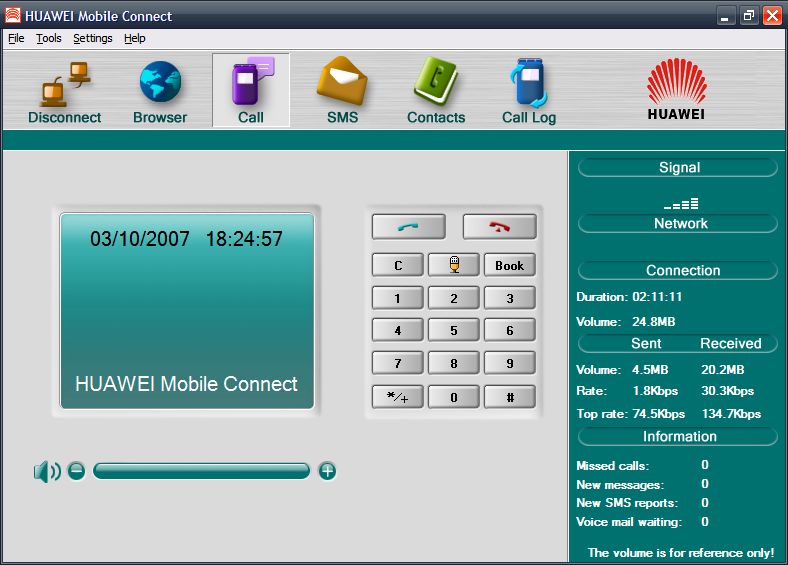788x565 pixels.
Task: Click the phone display screen
Action: [x=187, y=311]
